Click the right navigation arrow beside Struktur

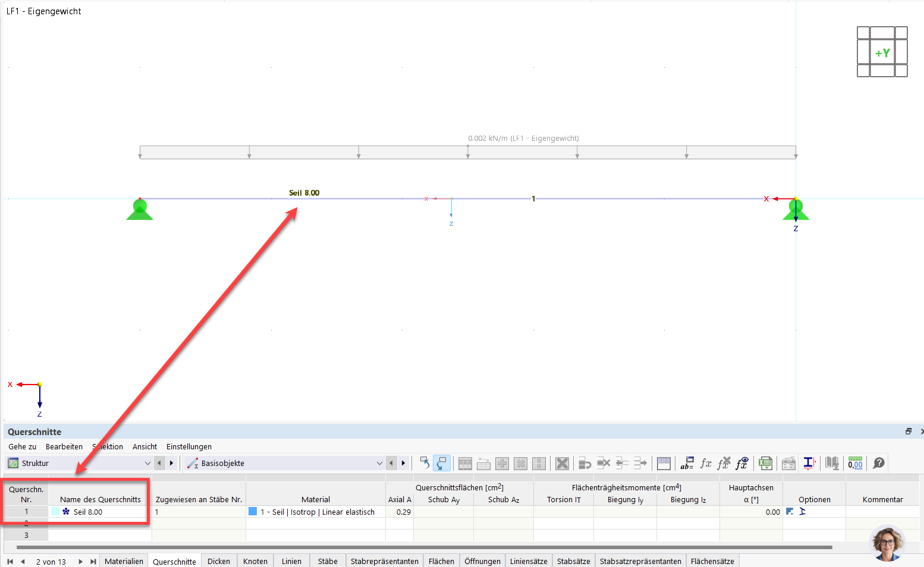172,463
